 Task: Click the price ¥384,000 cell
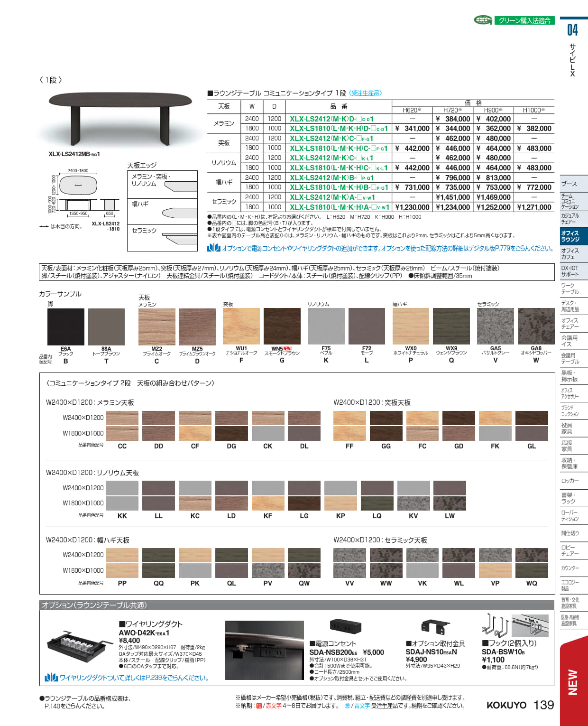(453, 119)
